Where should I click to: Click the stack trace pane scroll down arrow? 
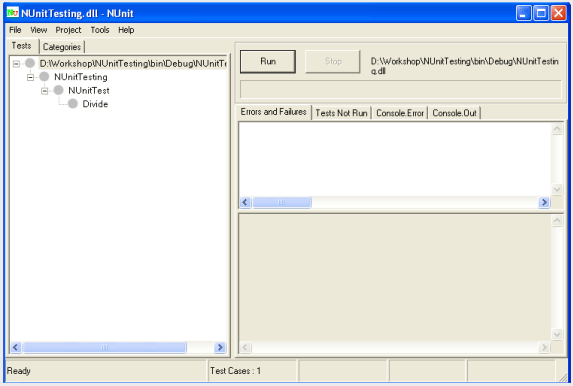click(x=557, y=334)
